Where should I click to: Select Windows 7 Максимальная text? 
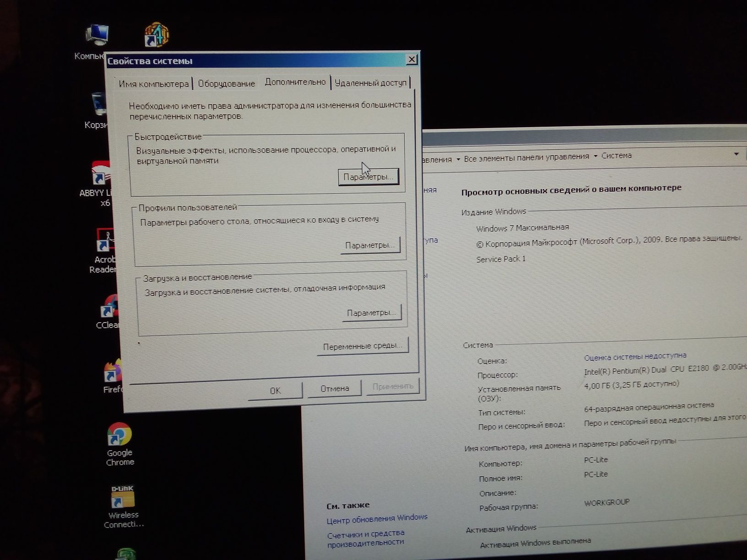(x=522, y=227)
